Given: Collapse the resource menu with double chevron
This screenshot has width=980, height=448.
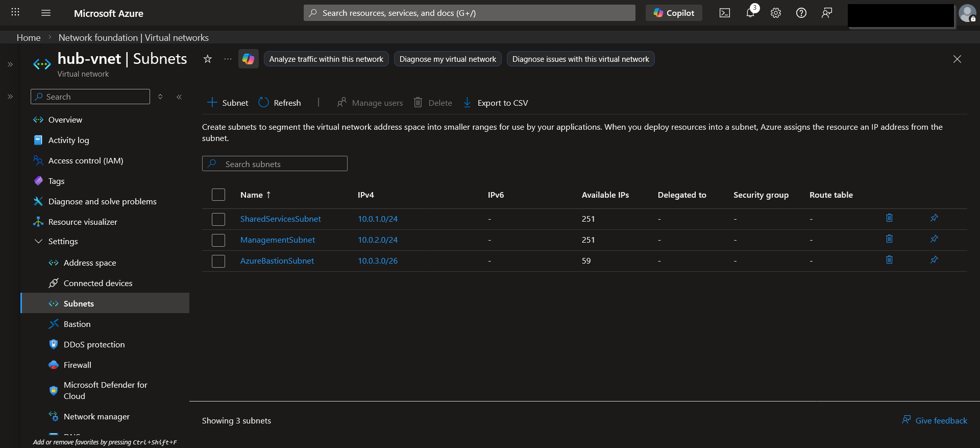Looking at the screenshot, I should [179, 97].
